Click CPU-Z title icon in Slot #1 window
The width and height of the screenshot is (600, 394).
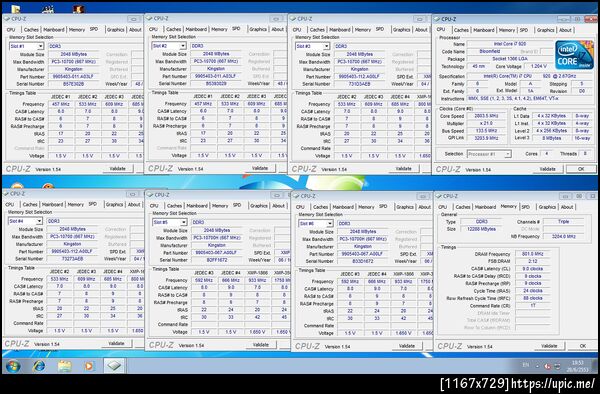tap(7, 18)
